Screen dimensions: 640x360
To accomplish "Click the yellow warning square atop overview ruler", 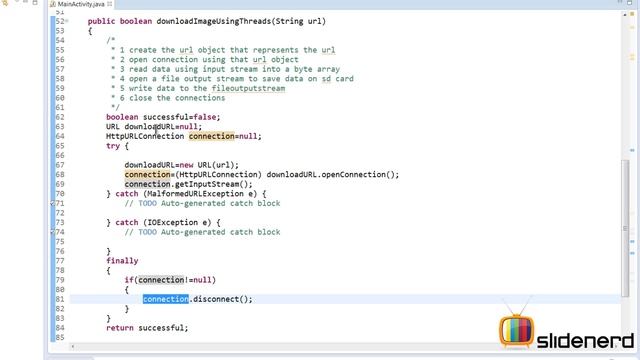I will point(632,13).
